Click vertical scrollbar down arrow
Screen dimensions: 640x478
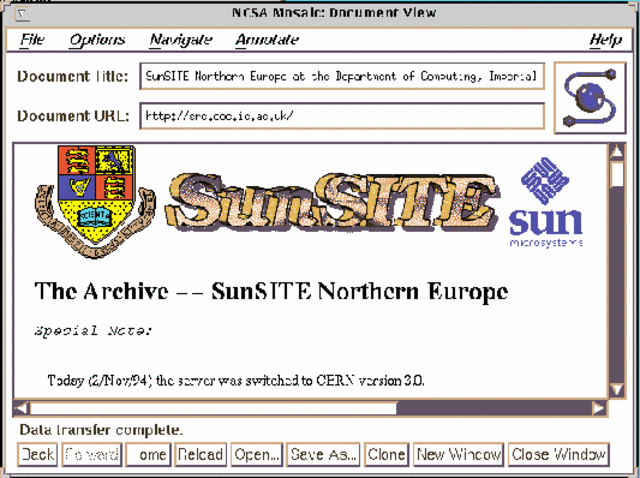[x=617, y=390]
